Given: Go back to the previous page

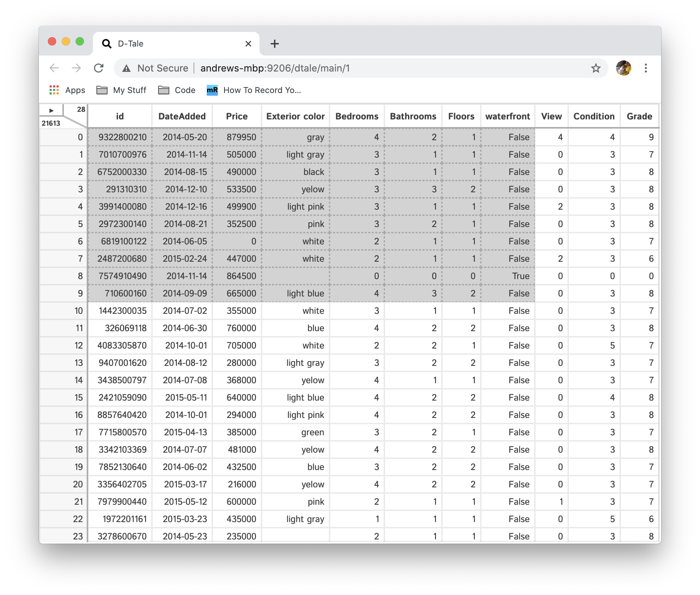Looking at the screenshot, I should click(x=54, y=68).
